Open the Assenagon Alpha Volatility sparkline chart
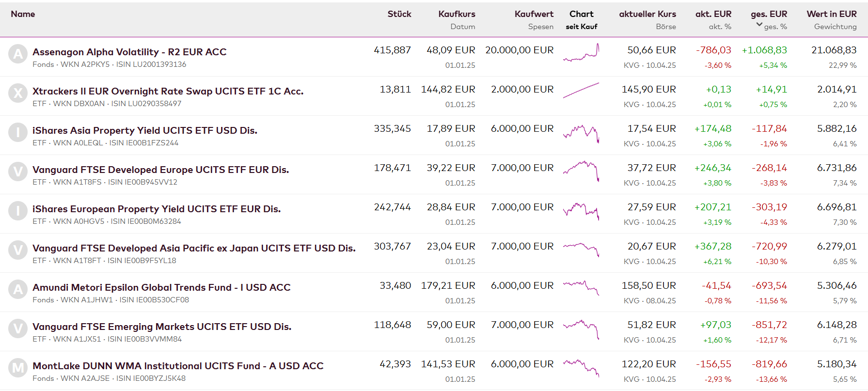This screenshot has height=391, width=868. coord(581,52)
